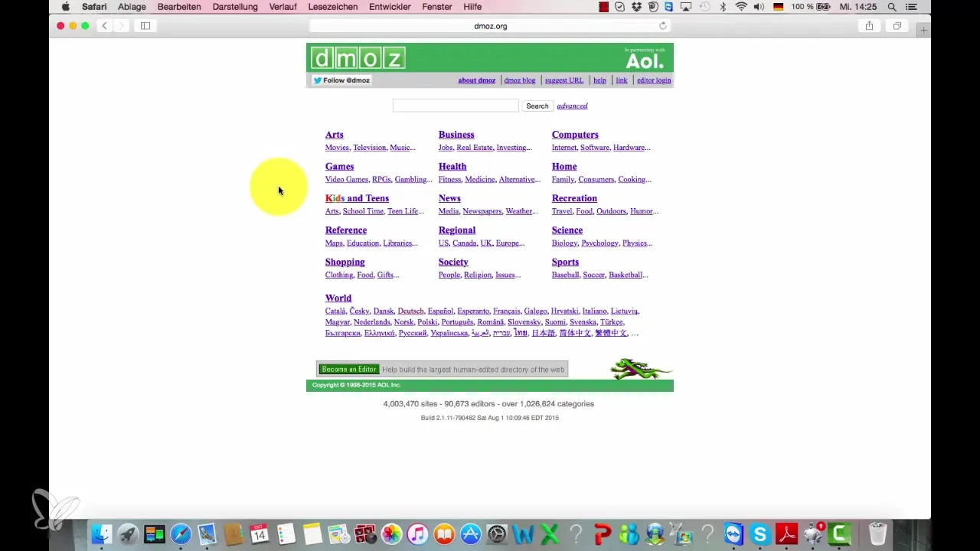The image size is (980, 551).
Task: Open the Computers category
Action: tap(575, 135)
